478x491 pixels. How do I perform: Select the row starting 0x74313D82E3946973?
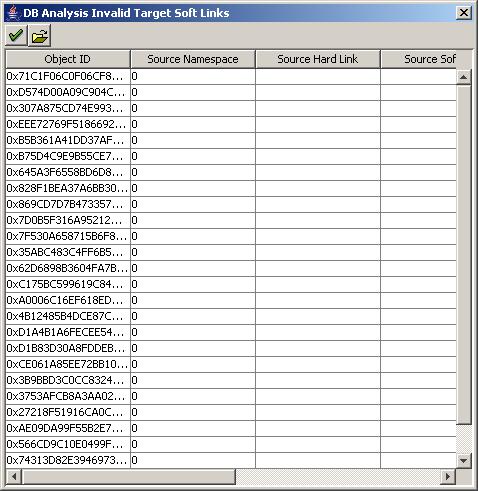[231, 460]
